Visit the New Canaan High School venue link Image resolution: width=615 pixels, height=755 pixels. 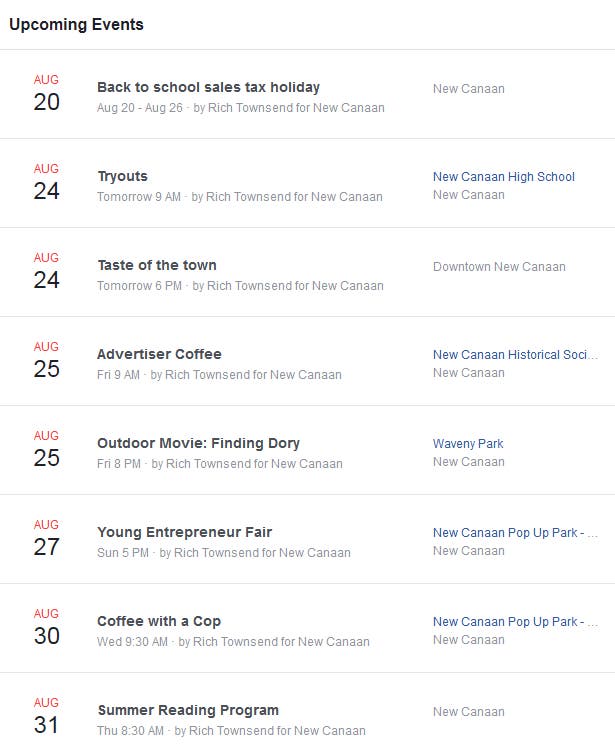pyautogui.click(x=503, y=177)
